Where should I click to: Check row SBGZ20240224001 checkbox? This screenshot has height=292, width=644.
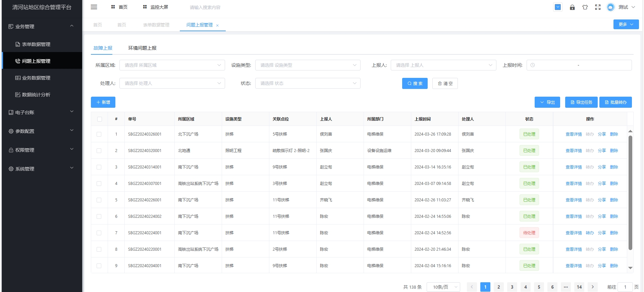[x=99, y=233]
